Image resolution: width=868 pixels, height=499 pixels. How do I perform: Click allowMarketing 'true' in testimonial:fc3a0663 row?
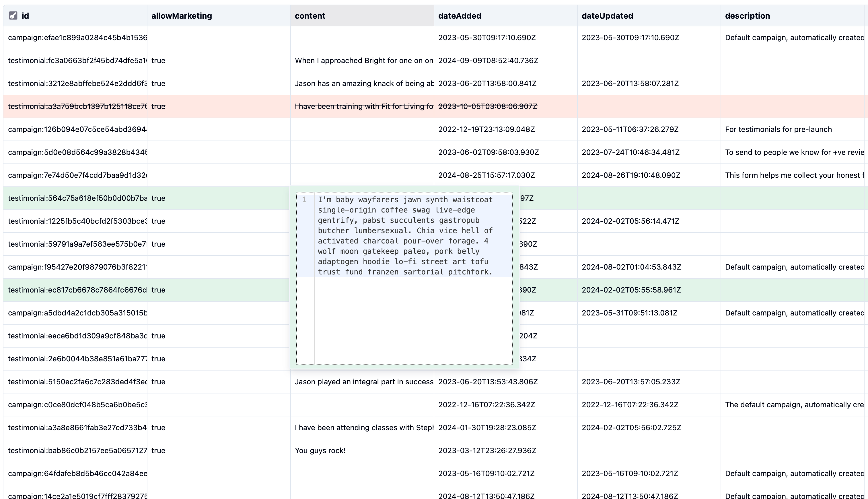click(158, 61)
